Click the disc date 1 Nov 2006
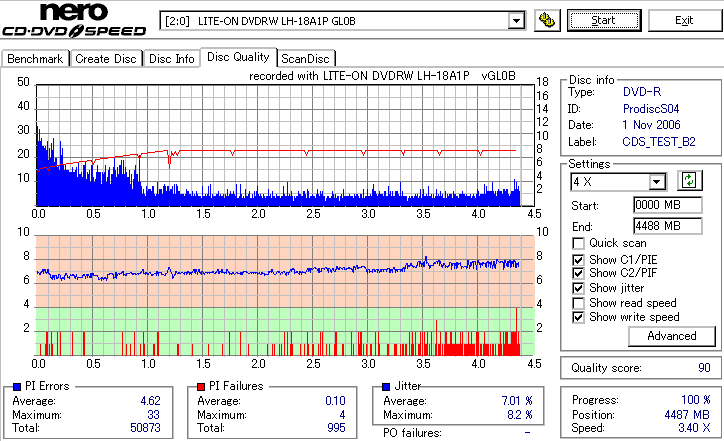 click(651, 125)
